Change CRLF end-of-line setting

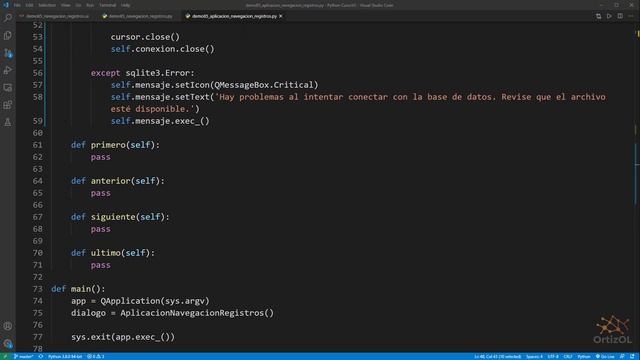pyautogui.click(x=568, y=356)
